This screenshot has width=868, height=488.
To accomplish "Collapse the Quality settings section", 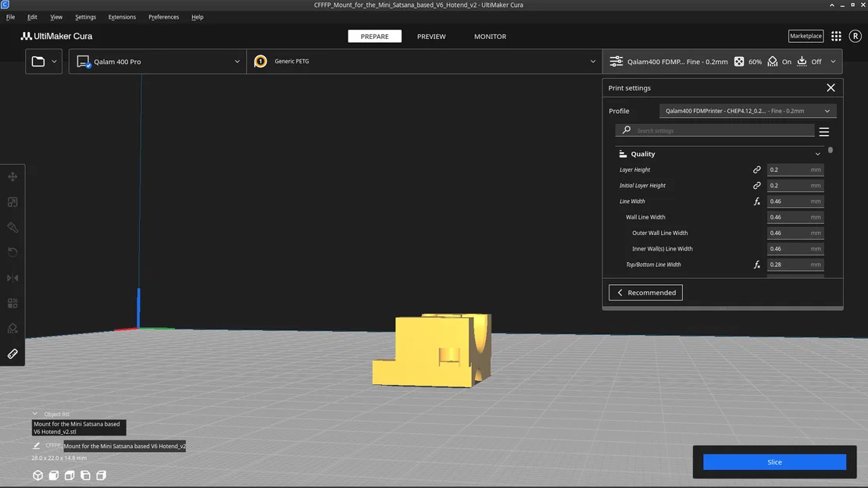I will tap(818, 154).
